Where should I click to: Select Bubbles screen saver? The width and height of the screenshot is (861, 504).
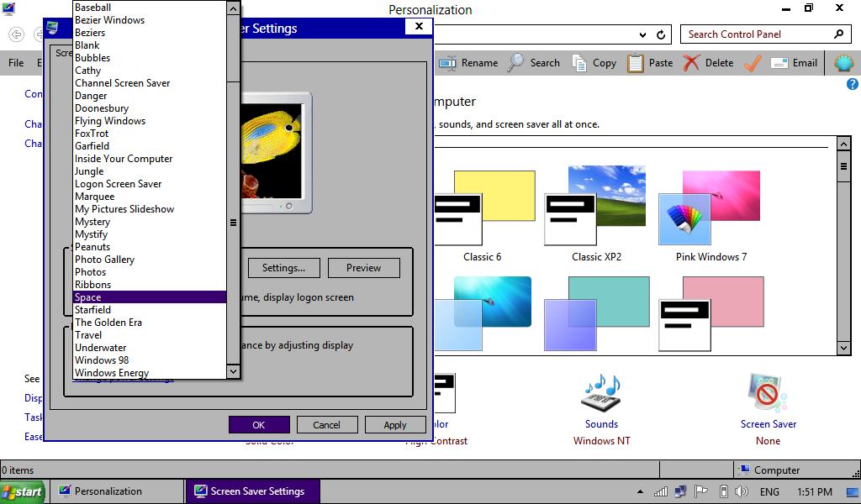point(150,58)
